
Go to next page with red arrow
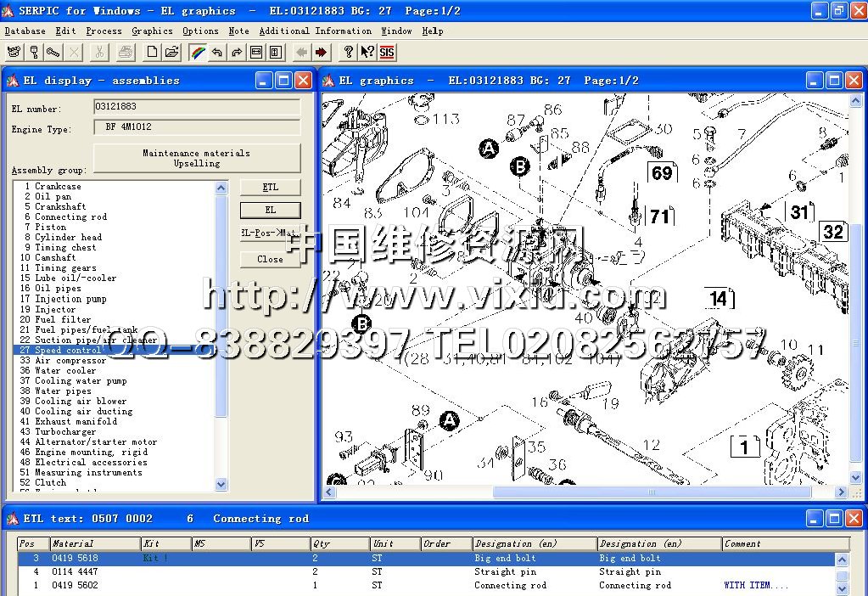[x=322, y=52]
